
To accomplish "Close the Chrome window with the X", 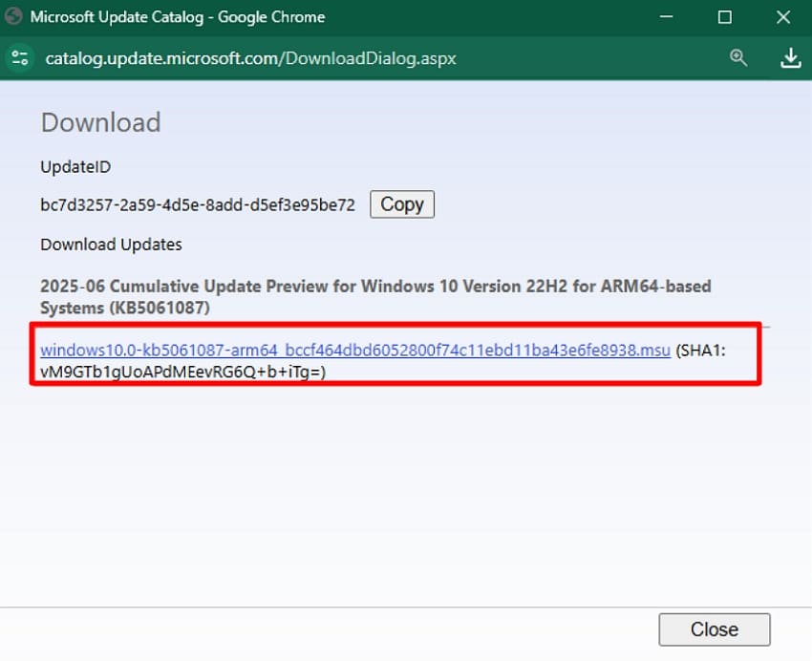I will click(x=781, y=16).
